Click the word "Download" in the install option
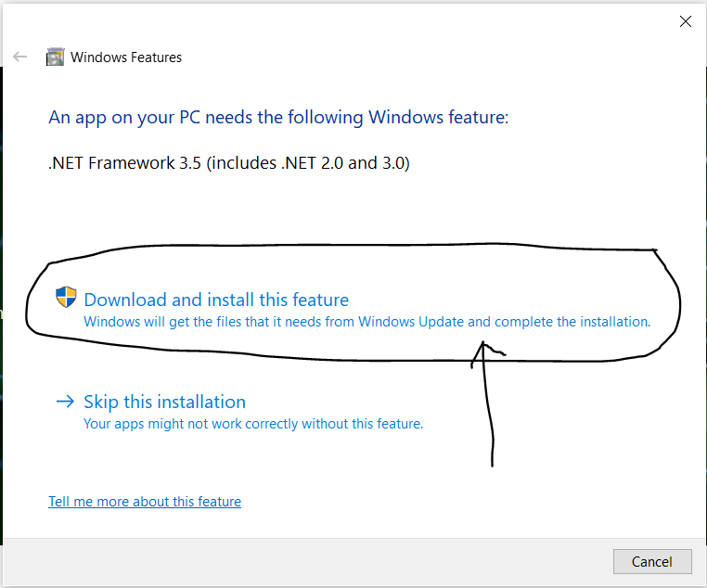Screen dimensions: 707x588 tap(126, 300)
